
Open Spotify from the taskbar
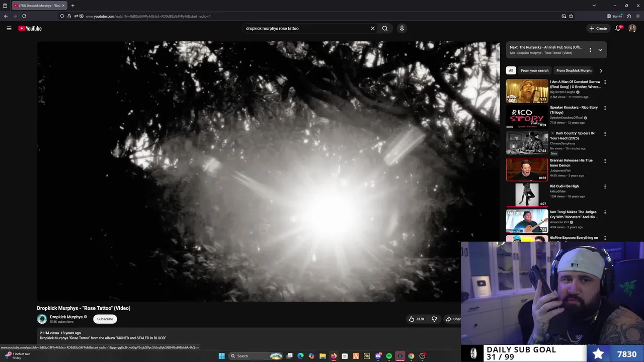pyautogui.click(x=389, y=356)
